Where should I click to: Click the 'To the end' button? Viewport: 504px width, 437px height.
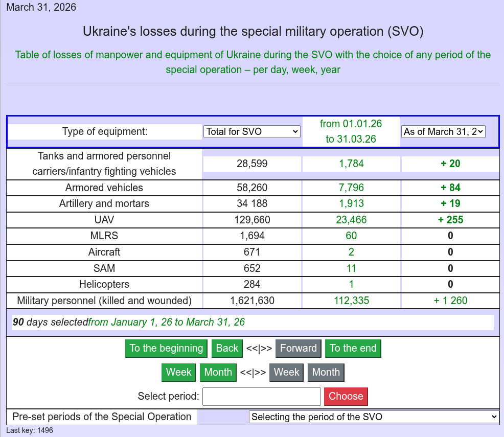tap(353, 348)
